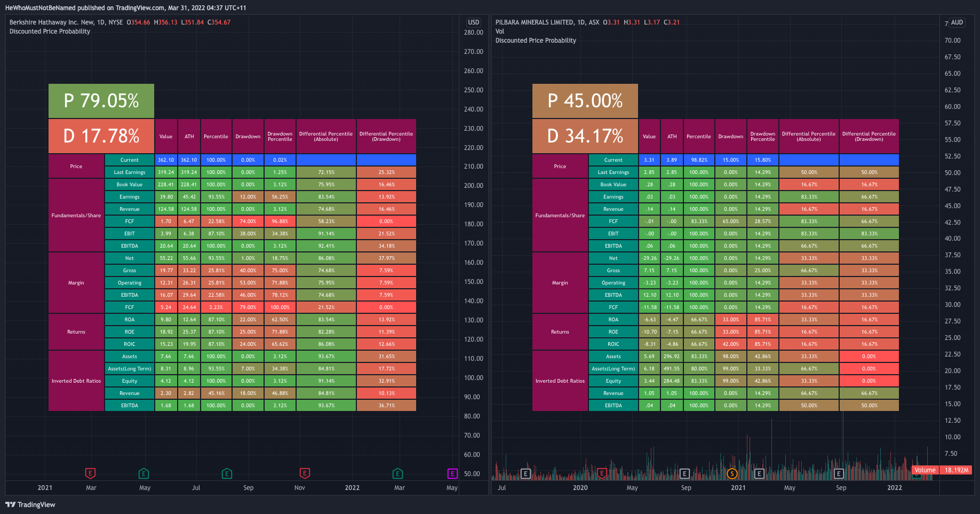
Task: Click the red D 17.78% drawdown box
Action: [x=101, y=136]
